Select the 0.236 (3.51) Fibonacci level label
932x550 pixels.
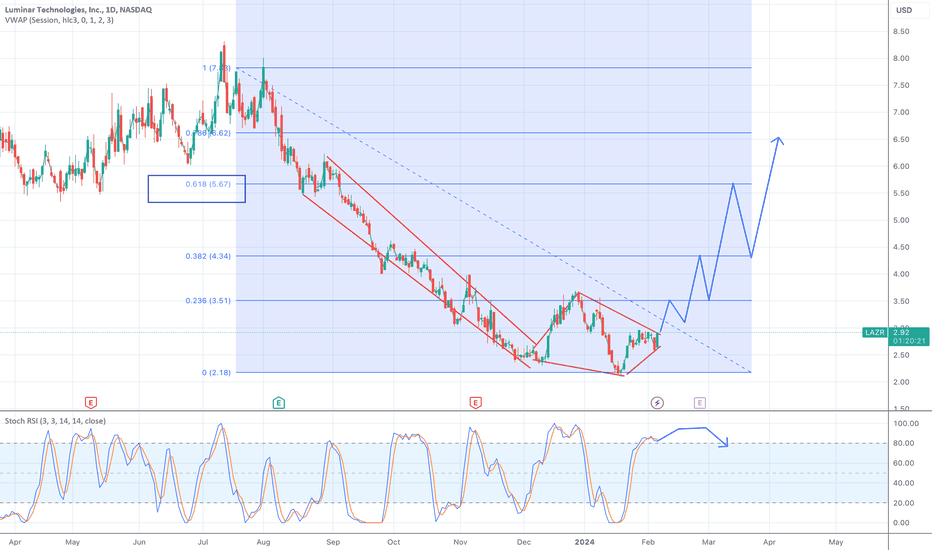tap(208, 301)
